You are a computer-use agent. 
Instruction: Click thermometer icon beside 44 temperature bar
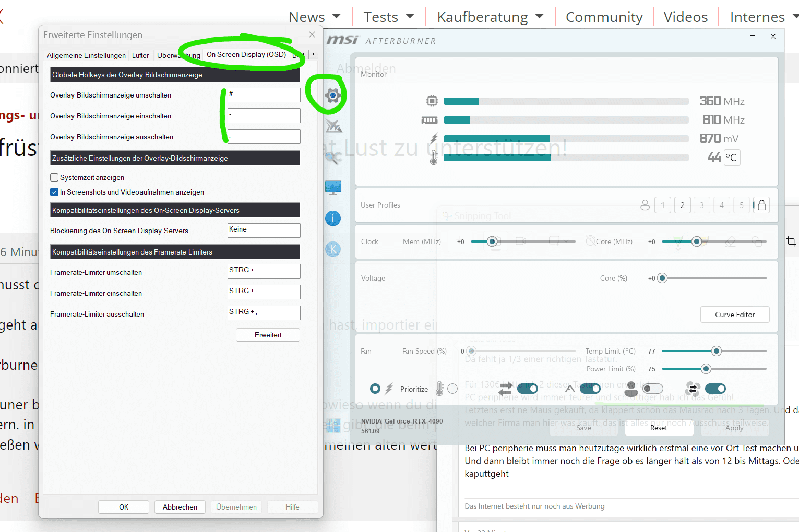(434, 158)
